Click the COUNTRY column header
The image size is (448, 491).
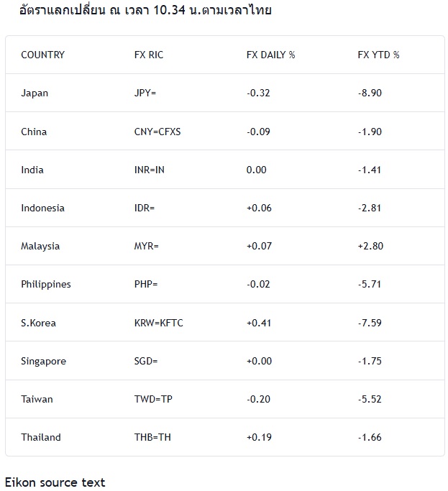[42, 55]
